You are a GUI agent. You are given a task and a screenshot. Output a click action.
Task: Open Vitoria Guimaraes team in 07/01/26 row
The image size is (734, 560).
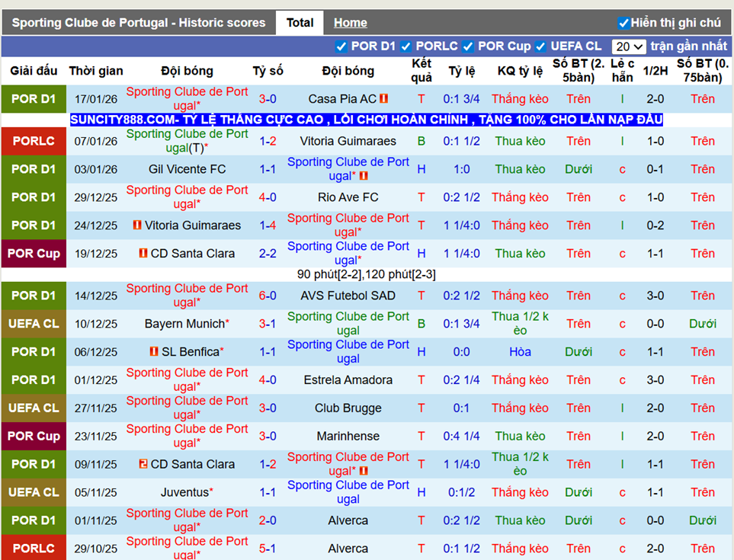348,141
